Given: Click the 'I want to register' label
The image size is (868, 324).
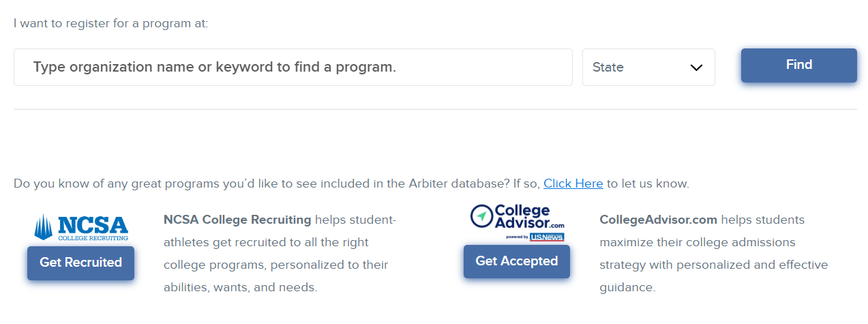Looking at the screenshot, I should point(110,24).
